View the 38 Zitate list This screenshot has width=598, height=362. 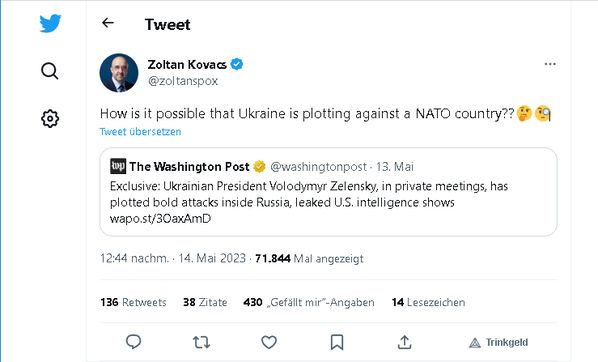pos(205,302)
